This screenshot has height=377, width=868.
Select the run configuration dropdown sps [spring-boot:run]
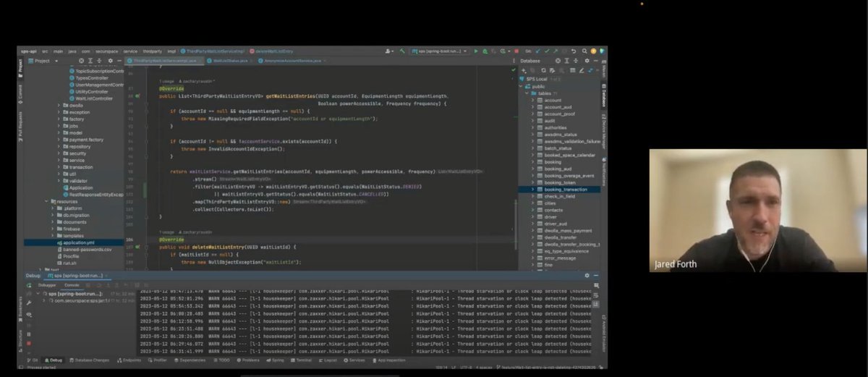point(439,51)
